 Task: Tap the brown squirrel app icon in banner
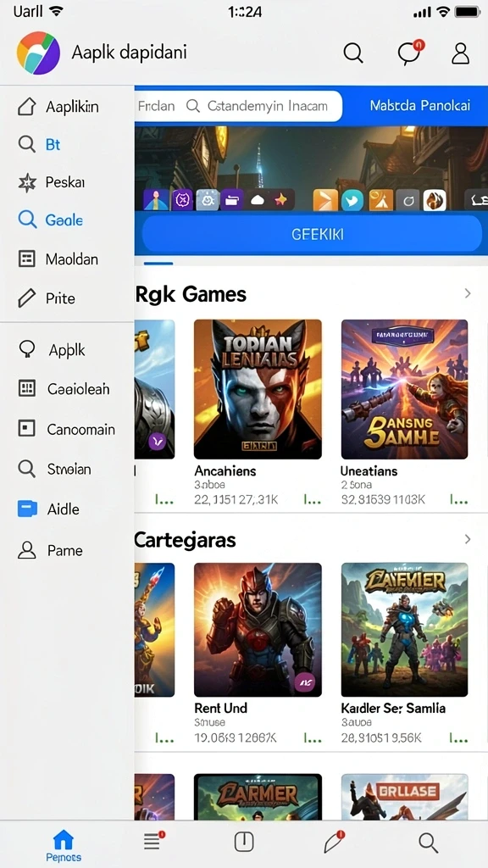tap(435, 200)
